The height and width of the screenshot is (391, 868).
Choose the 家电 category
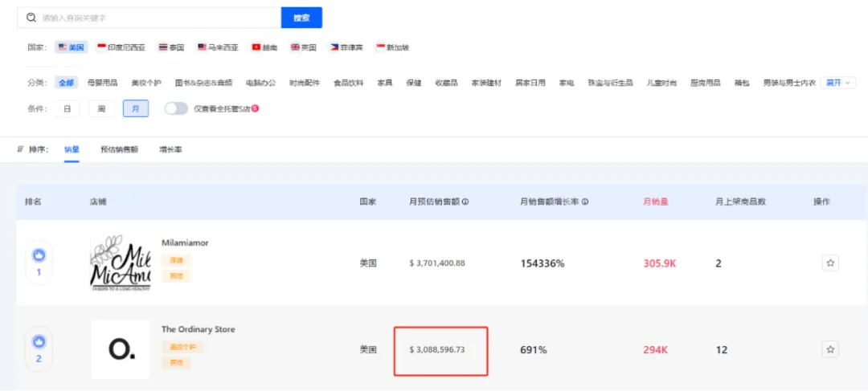[567, 83]
